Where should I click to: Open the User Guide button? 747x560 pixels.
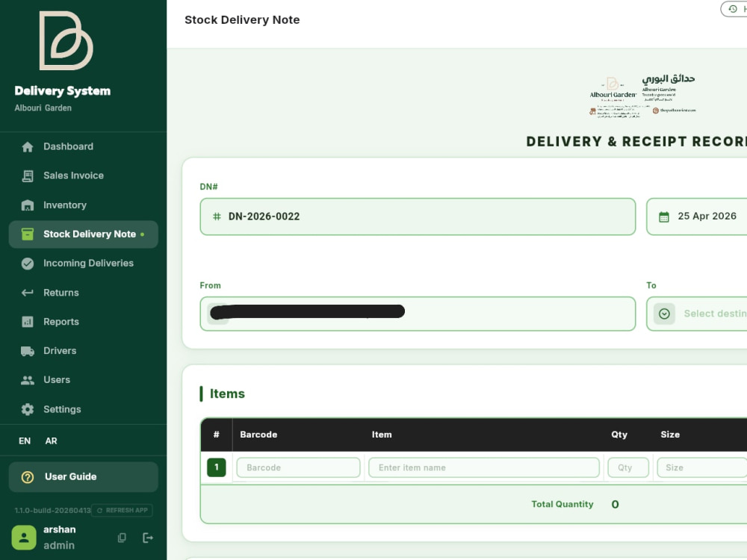point(84,476)
